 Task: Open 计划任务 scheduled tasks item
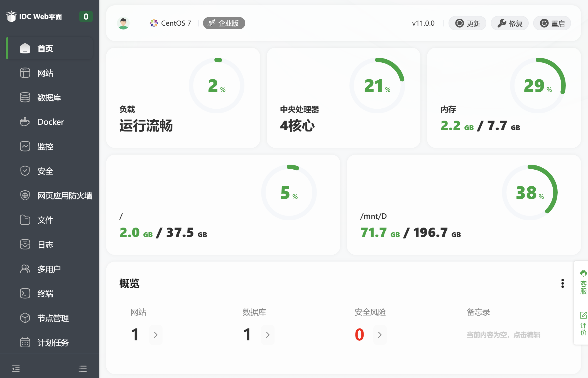coord(50,343)
